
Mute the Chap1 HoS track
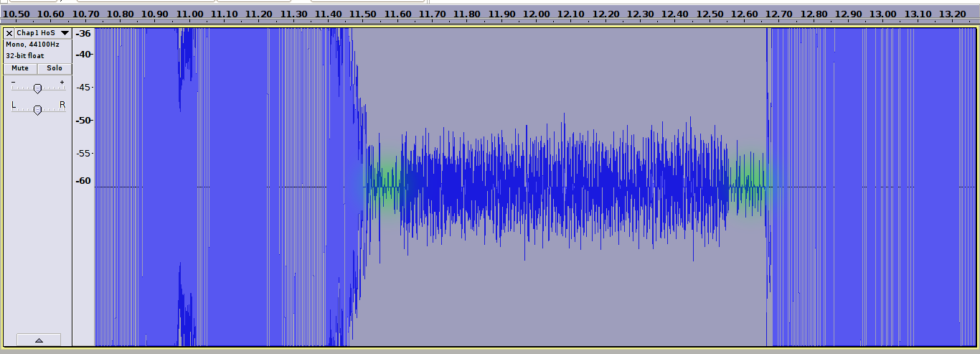point(20,68)
